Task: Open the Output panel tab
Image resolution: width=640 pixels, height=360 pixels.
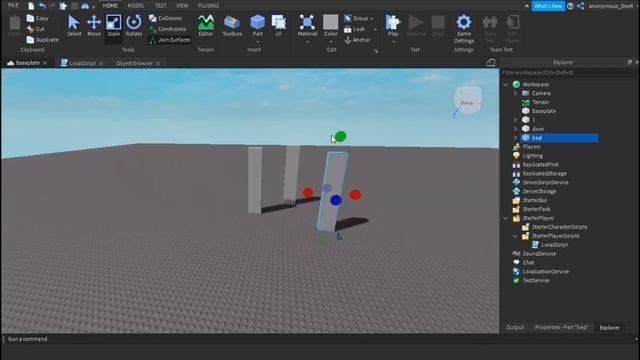Action: (x=515, y=327)
